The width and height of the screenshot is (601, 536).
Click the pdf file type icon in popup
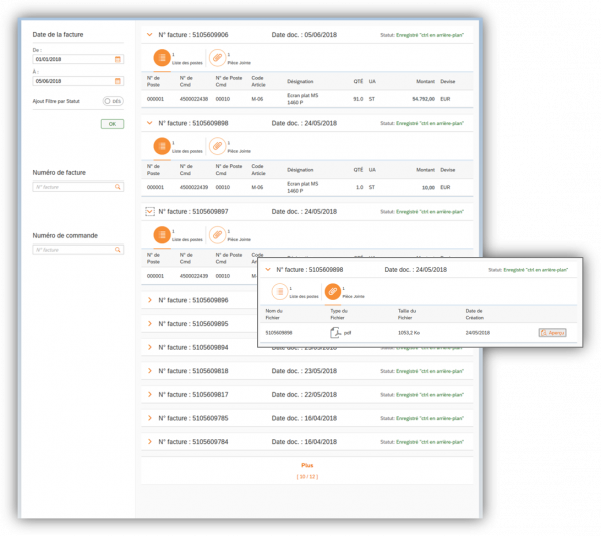pyautogui.click(x=336, y=332)
